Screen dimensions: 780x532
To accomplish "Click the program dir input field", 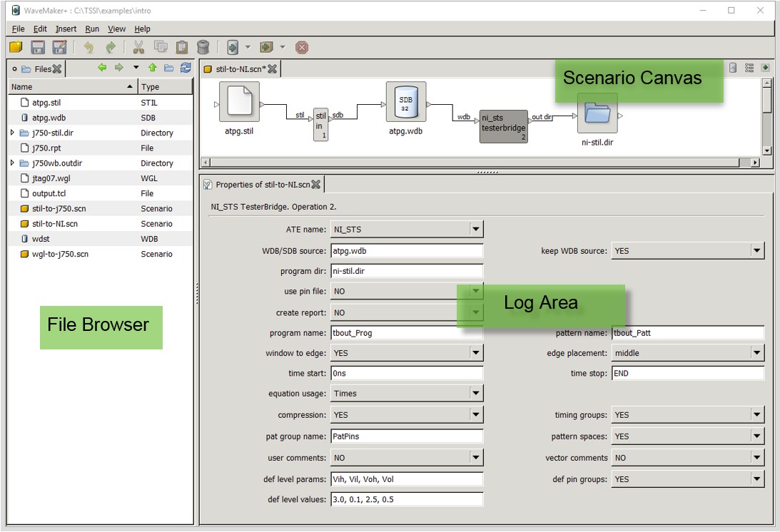I will (407, 271).
